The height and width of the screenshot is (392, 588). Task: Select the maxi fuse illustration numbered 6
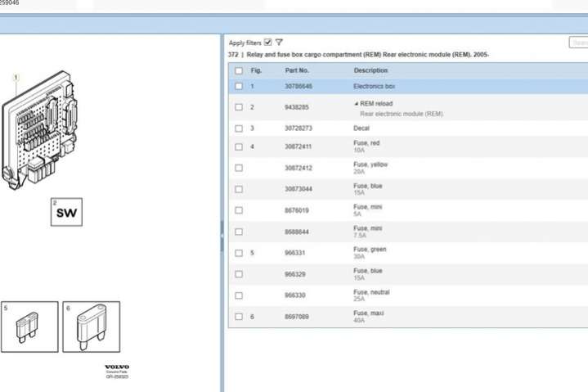[x=91, y=327]
